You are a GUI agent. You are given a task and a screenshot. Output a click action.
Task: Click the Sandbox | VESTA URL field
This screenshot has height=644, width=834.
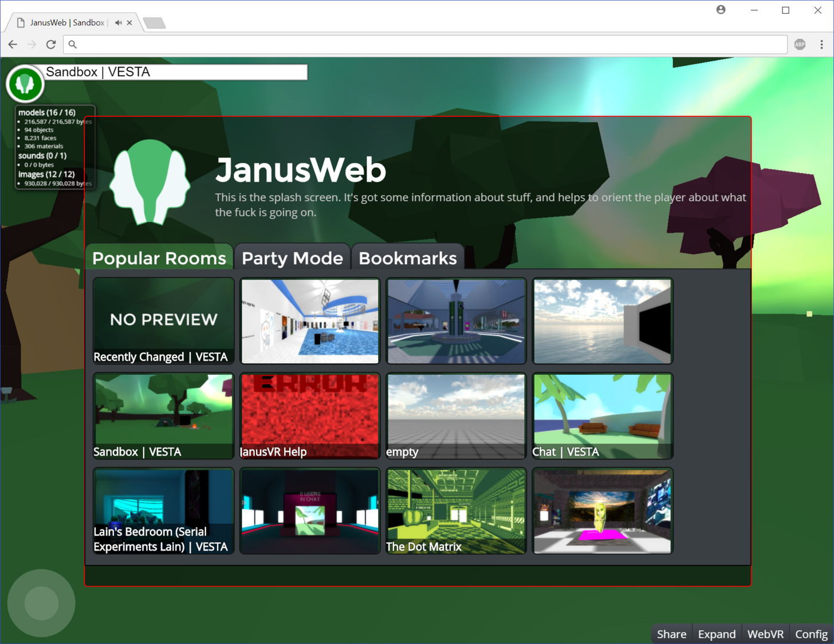175,72
